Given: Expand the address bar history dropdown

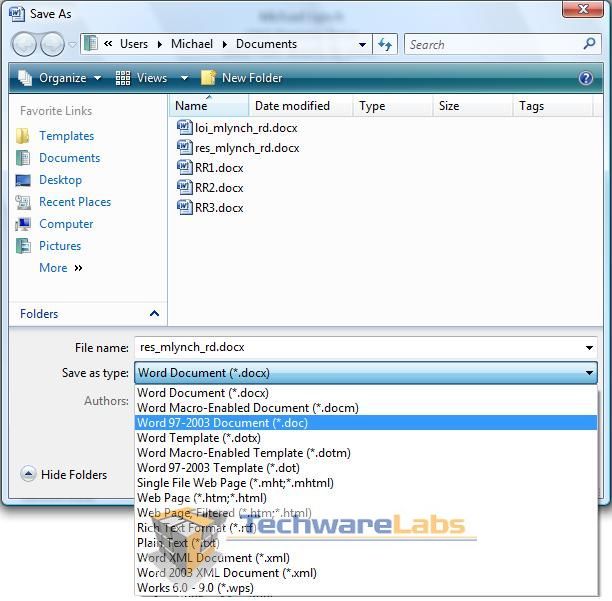Looking at the screenshot, I should click(x=362, y=45).
